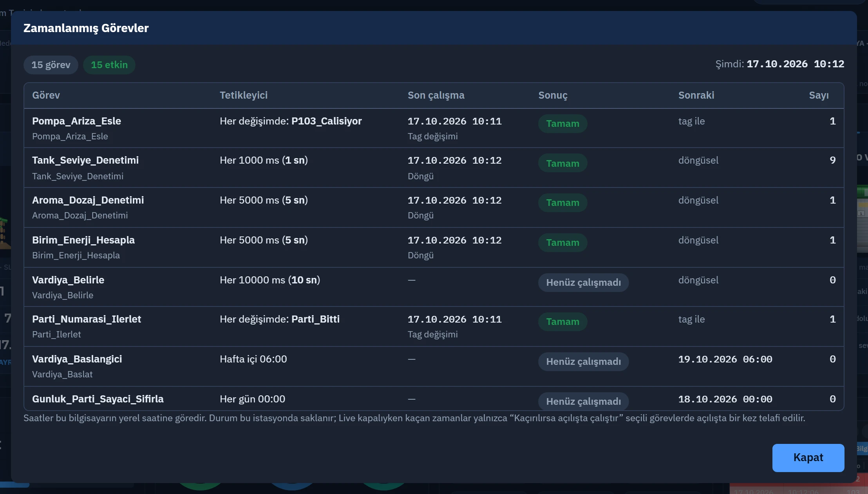Click the Tamam status badge for Tank_Seviye_Denetimi

[x=562, y=163]
